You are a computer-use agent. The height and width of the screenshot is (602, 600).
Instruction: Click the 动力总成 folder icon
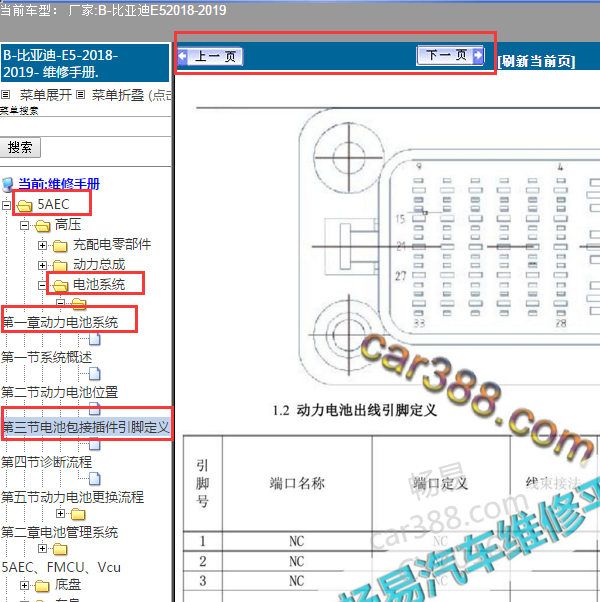pos(60,265)
